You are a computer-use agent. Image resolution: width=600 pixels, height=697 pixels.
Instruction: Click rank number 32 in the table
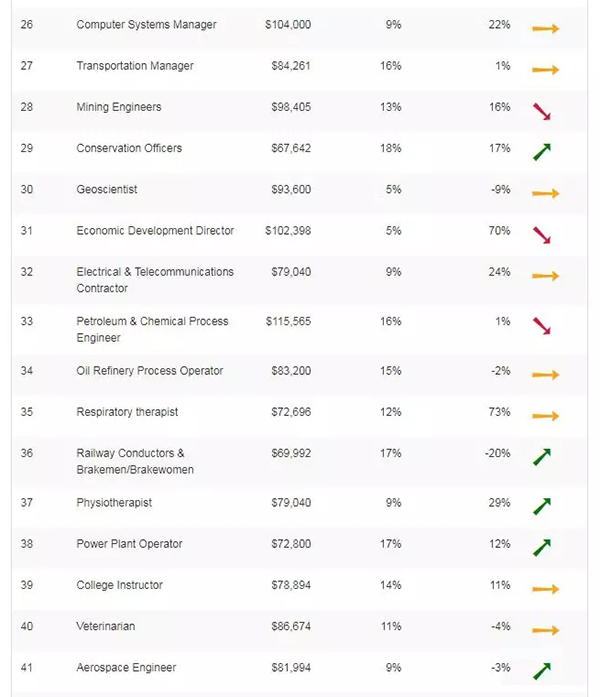27,271
